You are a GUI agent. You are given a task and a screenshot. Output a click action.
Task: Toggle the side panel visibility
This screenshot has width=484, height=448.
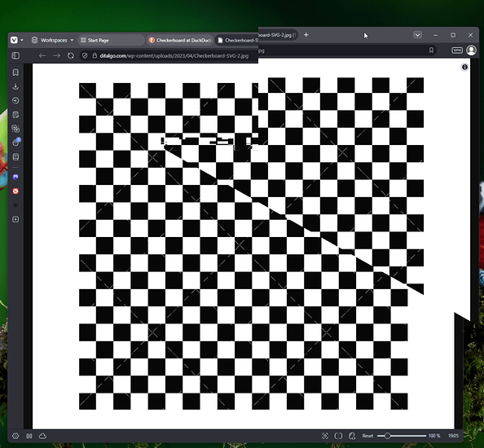click(15, 55)
